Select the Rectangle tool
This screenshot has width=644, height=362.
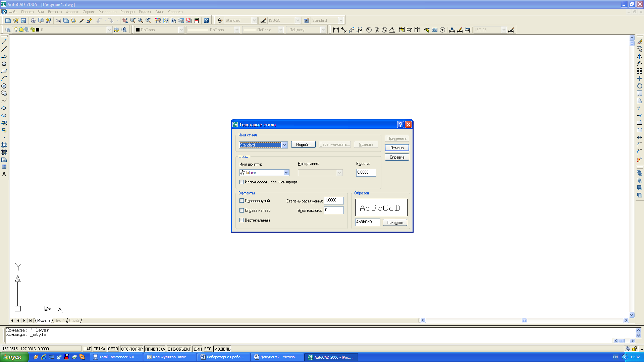[4, 71]
